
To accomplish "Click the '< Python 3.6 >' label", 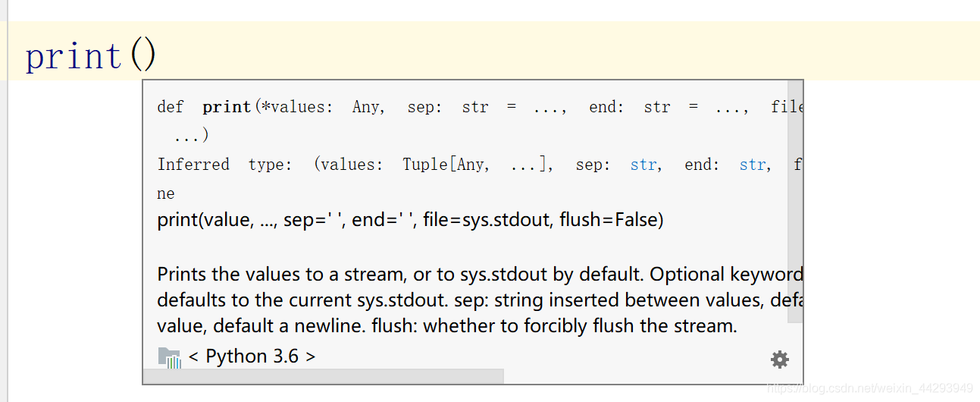I will coord(252,356).
